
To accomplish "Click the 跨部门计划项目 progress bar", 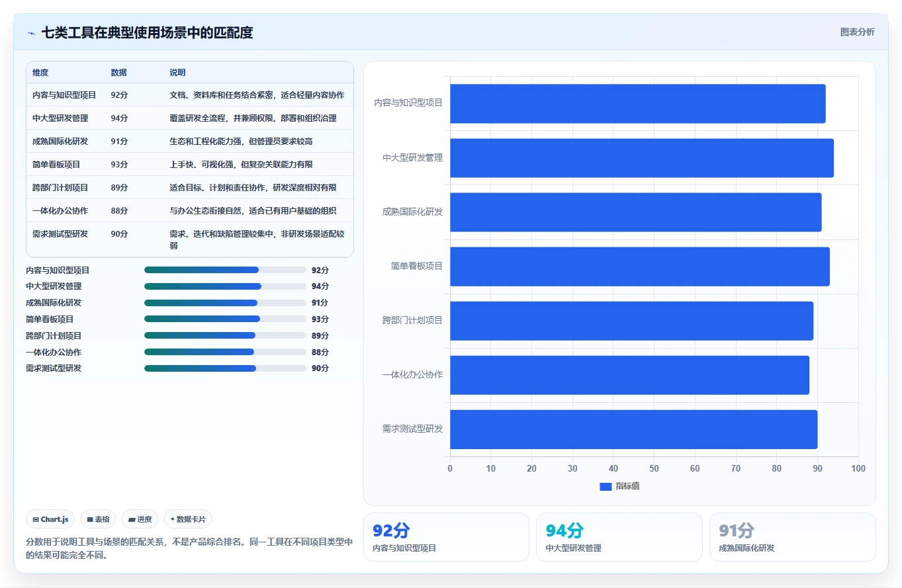I will (225, 335).
